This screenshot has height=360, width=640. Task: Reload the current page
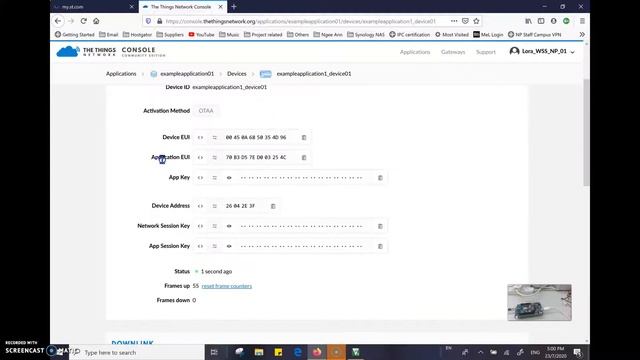click(84, 21)
